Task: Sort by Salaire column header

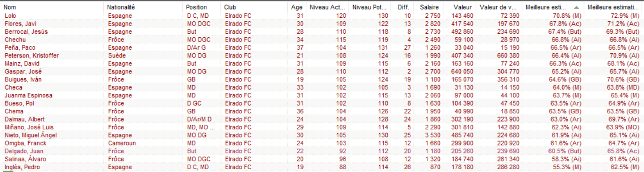Action: pyautogui.click(x=429, y=8)
